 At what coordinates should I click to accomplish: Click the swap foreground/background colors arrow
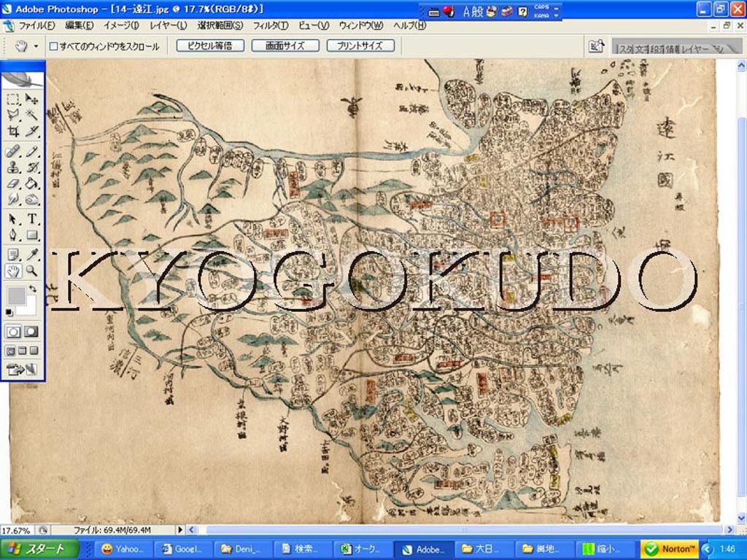click(32, 289)
